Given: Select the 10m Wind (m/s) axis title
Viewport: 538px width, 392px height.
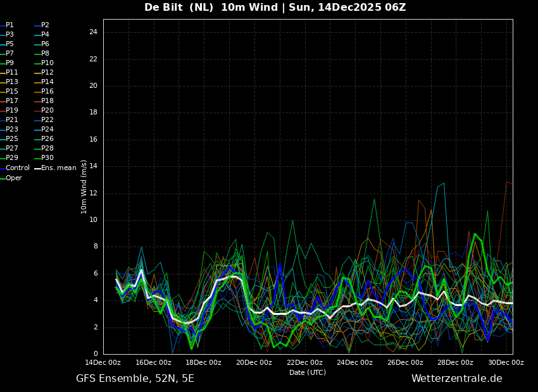Looking at the screenshot, I should point(84,187).
